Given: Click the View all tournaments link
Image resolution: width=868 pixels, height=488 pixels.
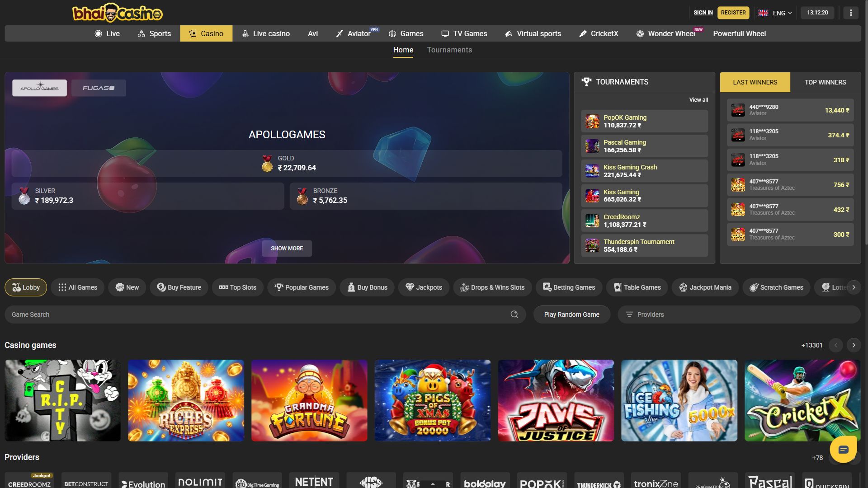Looking at the screenshot, I should click(x=698, y=100).
